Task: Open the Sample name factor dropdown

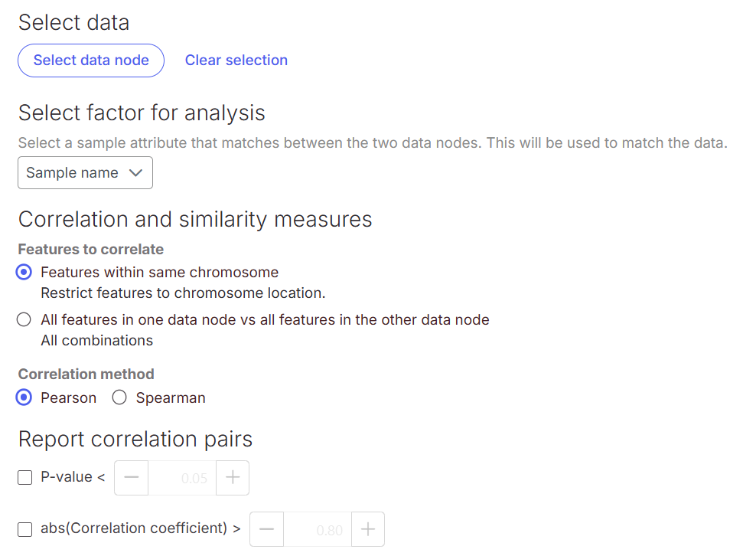Action: [x=85, y=173]
